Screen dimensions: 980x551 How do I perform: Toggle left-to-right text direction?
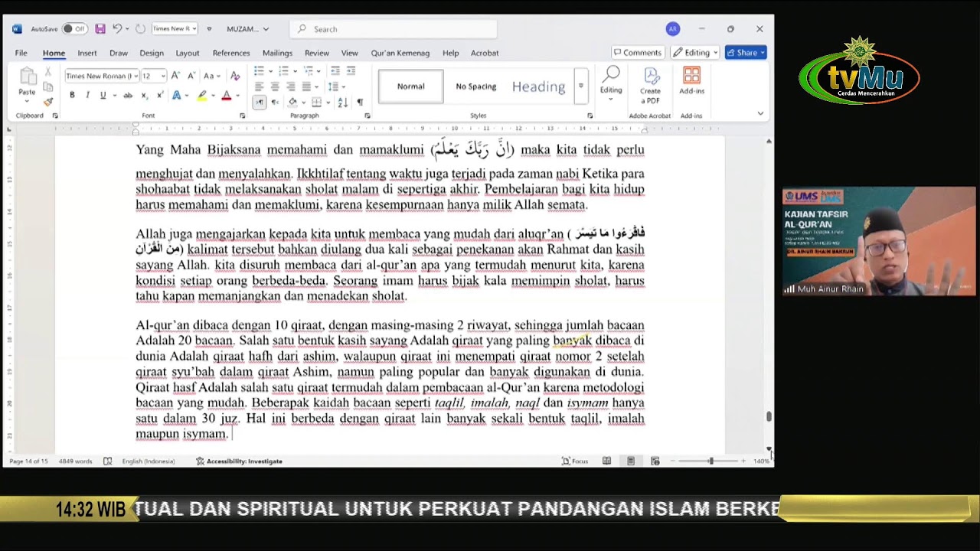[x=260, y=102]
